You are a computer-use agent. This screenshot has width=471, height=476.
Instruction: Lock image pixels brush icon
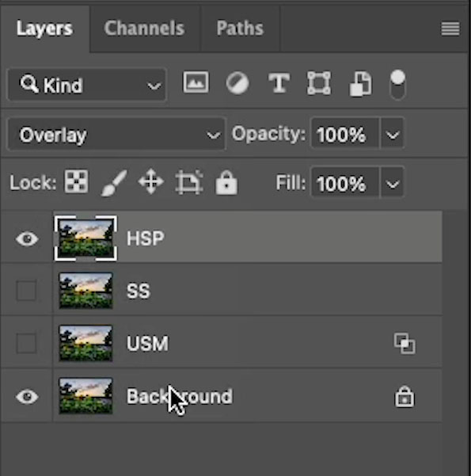(x=114, y=183)
